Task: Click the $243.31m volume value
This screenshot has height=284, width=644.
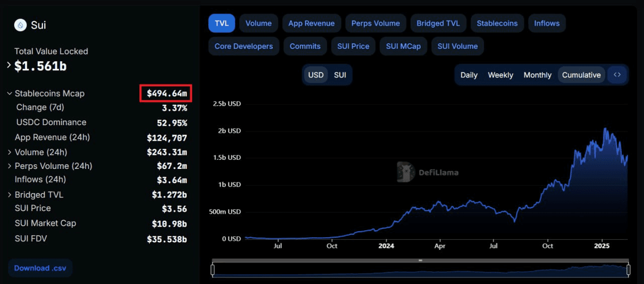Action: [167, 152]
